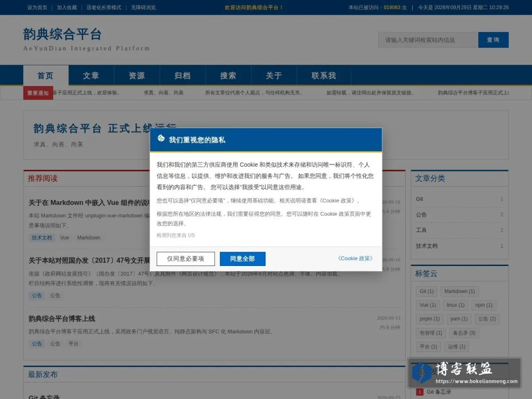
Task: Open the 国办发〔2017〕47号 article
Action: pos(90,260)
